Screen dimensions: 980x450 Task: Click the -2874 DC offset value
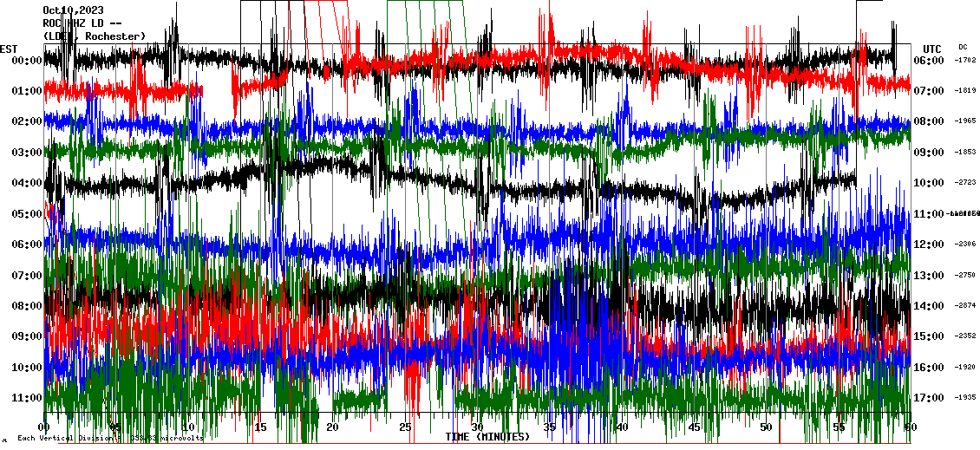point(965,306)
